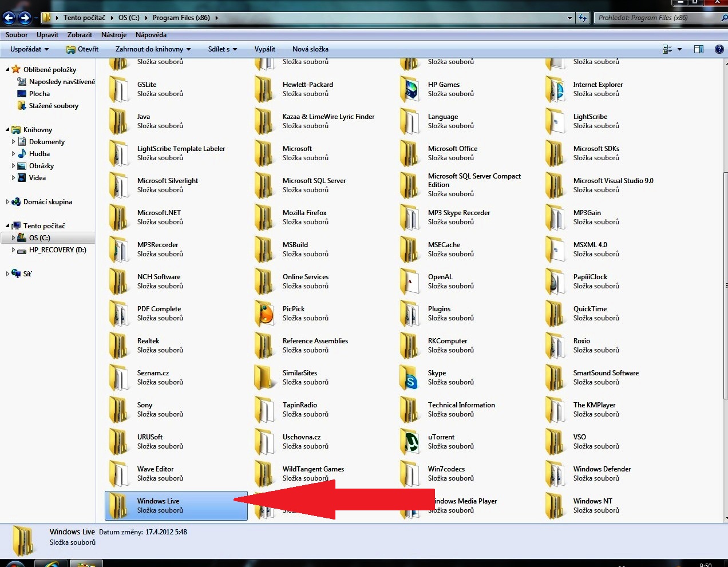728x567 pixels.
Task: Open the Upravit menu
Action: [x=48, y=35]
